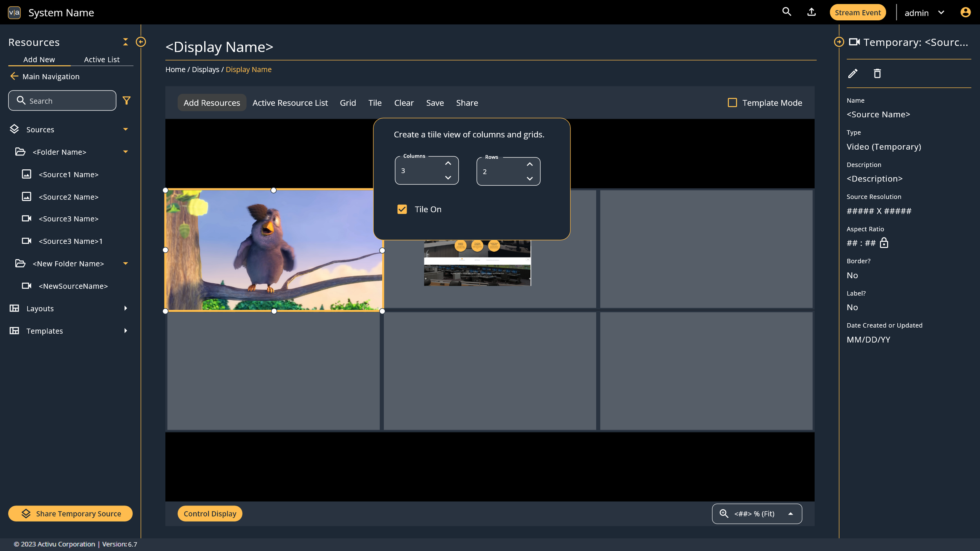This screenshot has height=551, width=980.
Task: Click the Share Temporary Source button
Action: (71, 513)
